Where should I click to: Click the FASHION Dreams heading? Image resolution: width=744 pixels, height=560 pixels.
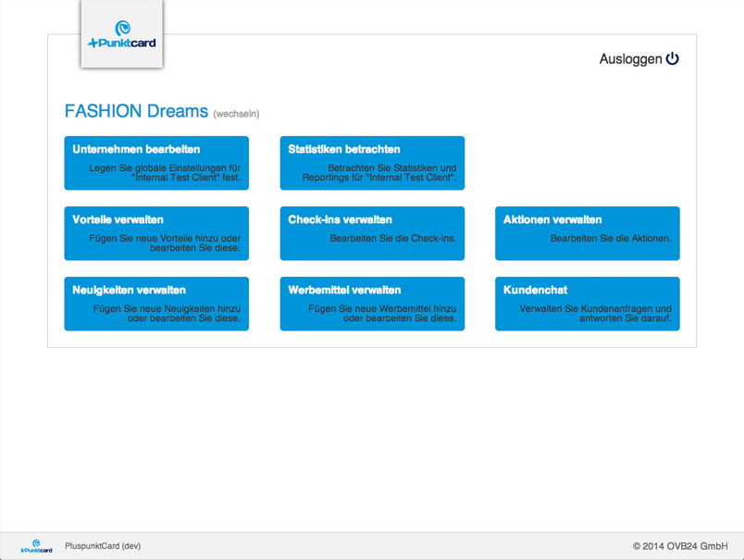136,111
